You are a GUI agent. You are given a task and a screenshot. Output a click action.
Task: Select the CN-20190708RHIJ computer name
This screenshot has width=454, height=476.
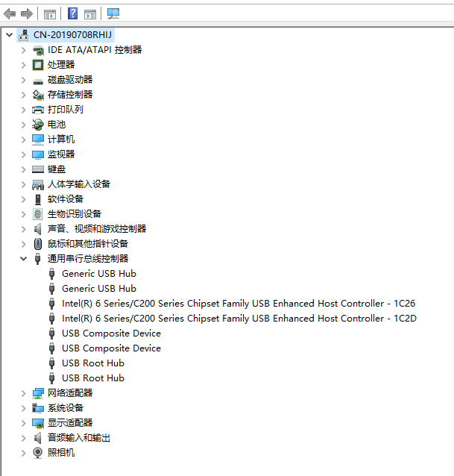tap(73, 35)
